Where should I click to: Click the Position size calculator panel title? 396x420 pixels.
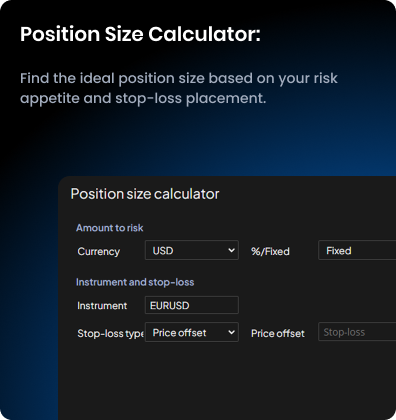coord(145,194)
